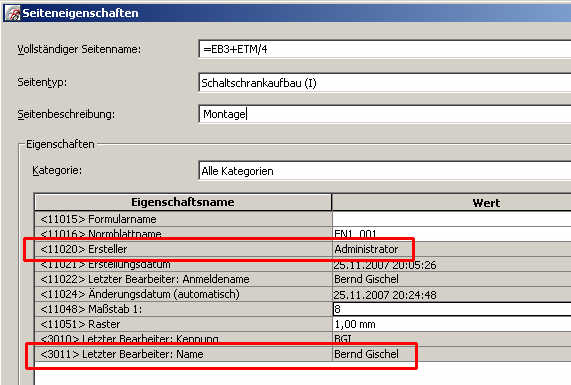Viewport: 571px width, 385px height.
Task: Click the 25.11.2007 20:24:48 date value
Action: (385, 295)
